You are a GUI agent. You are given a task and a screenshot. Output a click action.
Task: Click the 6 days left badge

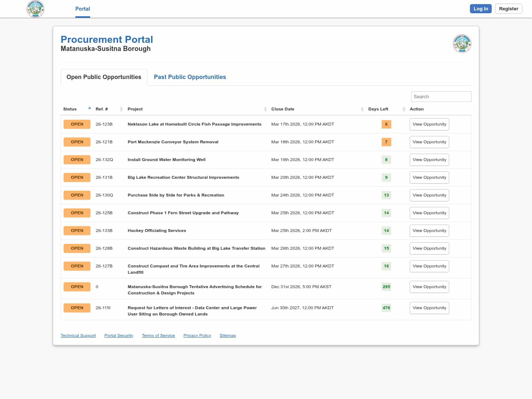pos(386,125)
